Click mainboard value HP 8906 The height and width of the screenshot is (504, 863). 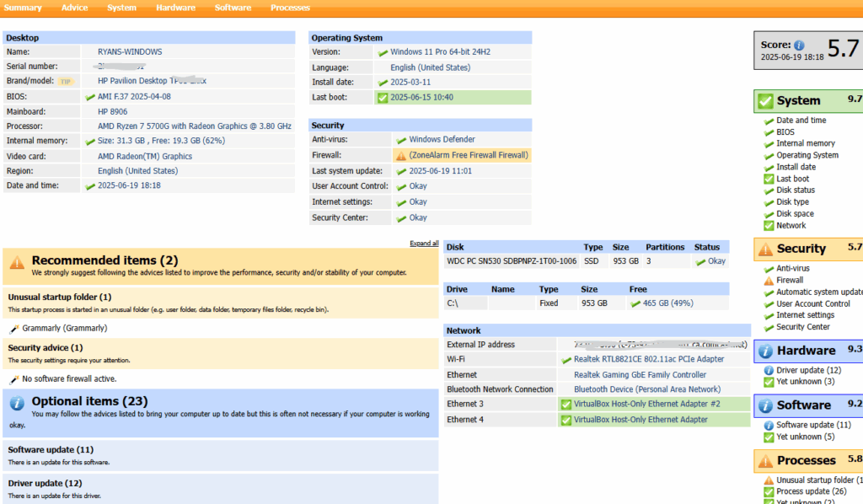click(112, 112)
